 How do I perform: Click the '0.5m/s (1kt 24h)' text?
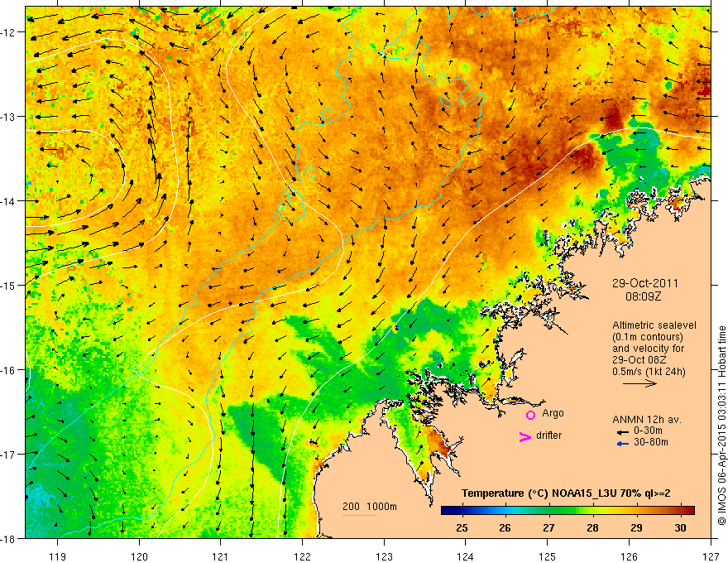pyautogui.click(x=649, y=372)
